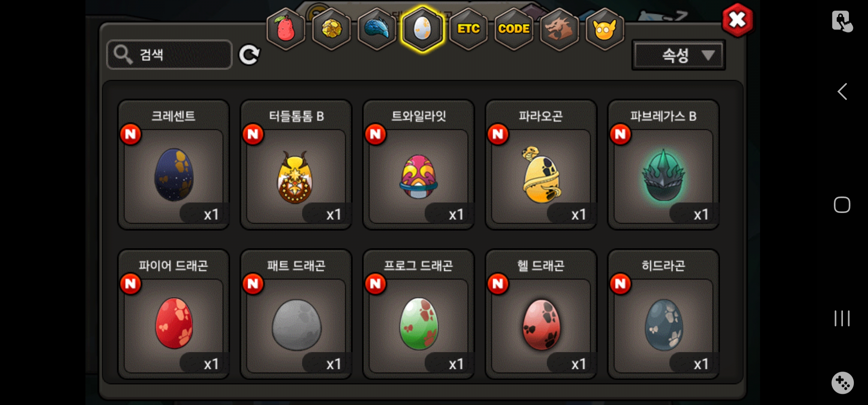This screenshot has height=405, width=868.
Task: Open the yellow horned mask tab
Action: pyautogui.click(x=605, y=29)
